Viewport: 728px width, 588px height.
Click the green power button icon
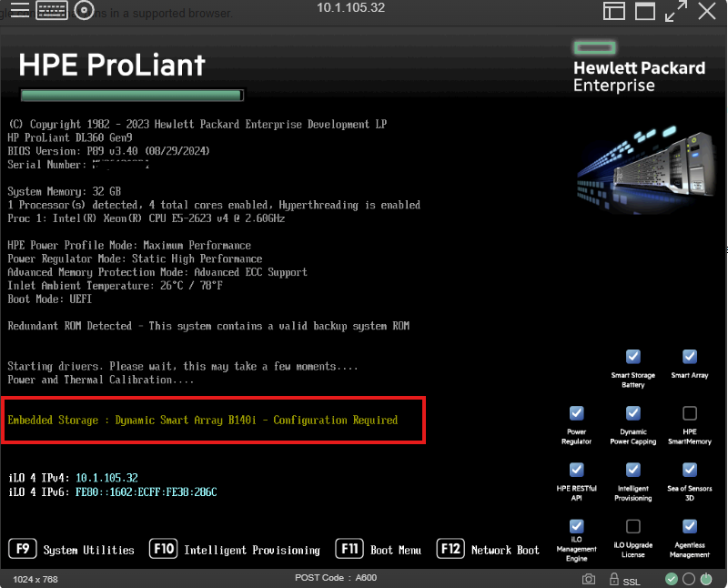(706, 579)
